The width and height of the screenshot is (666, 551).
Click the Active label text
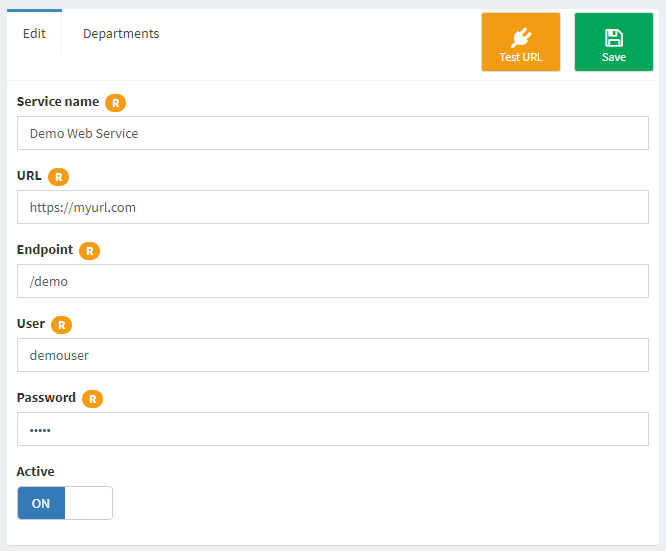[36, 471]
